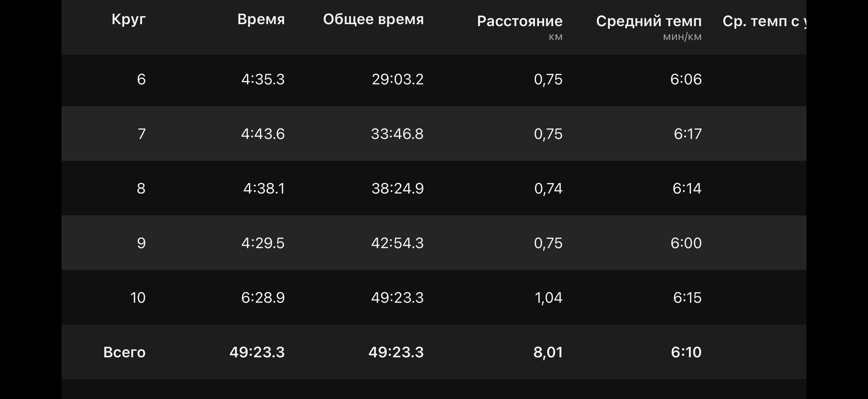Select the Средний темп column header
868x399 pixels.
pos(649,22)
